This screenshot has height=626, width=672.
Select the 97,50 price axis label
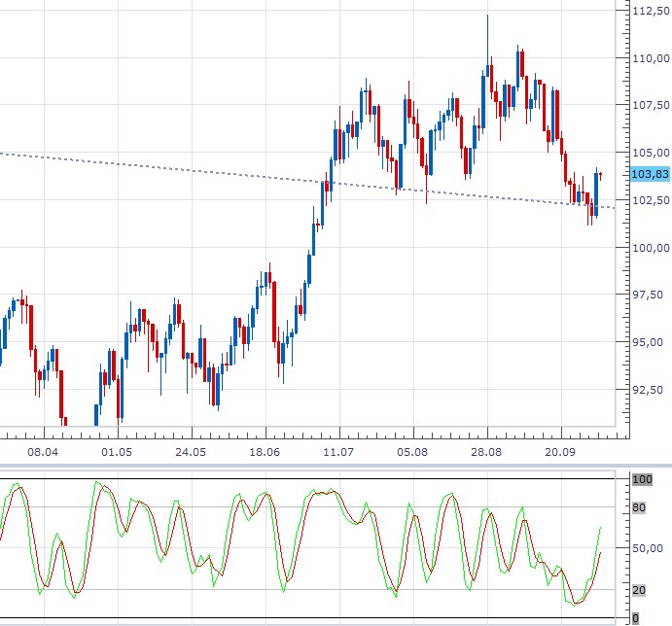point(648,295)
